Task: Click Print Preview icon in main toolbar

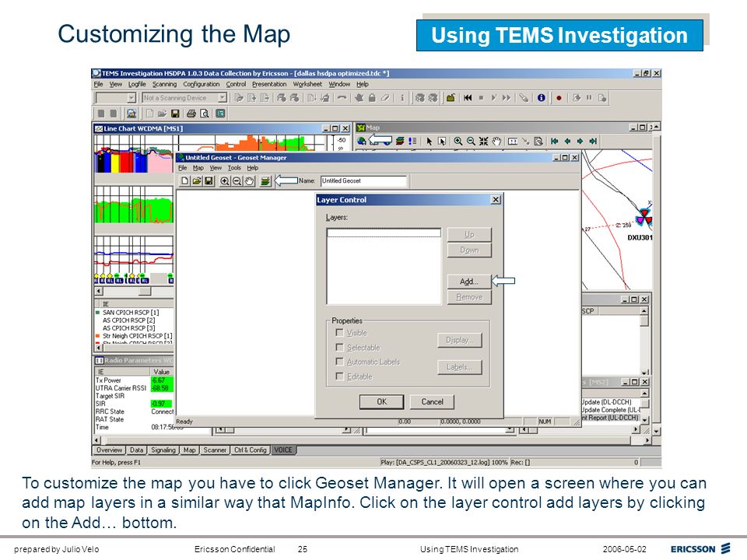Action: (205, 114)
